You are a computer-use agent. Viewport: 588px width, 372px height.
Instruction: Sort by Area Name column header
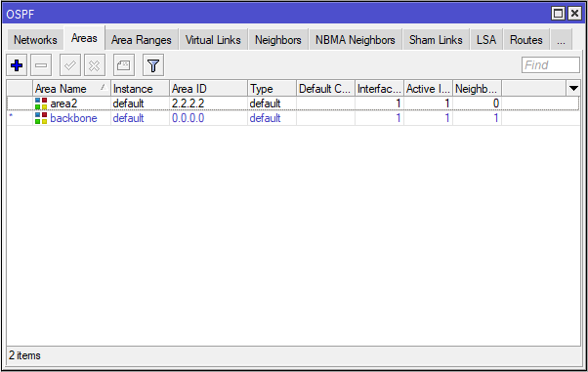(71, 89)
